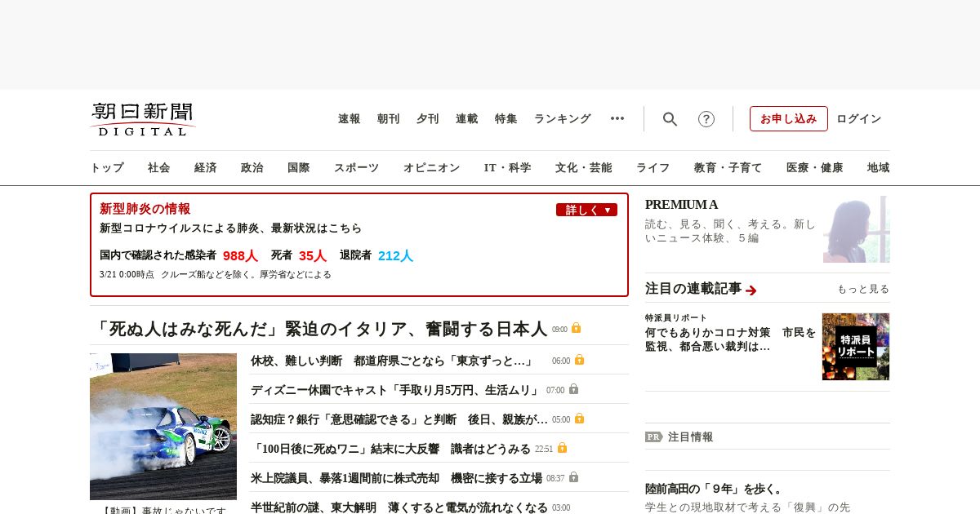
Task: Open headline 死ぬ人はみな死んだ 緊迫のイタリア
Action: coord(319,329)
